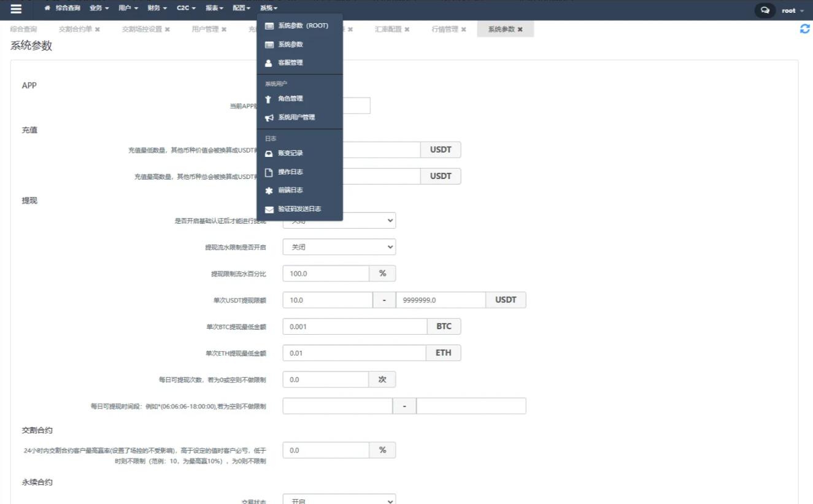Switch to the 交割合约单 tab
This screenshot has height=504, width=813.
coord(75,29)
